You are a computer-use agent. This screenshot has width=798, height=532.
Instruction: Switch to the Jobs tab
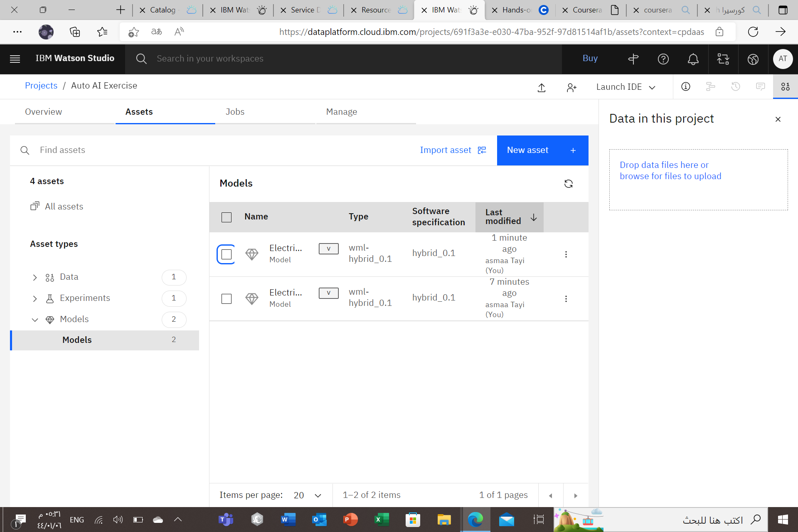[x=235, y=111]
